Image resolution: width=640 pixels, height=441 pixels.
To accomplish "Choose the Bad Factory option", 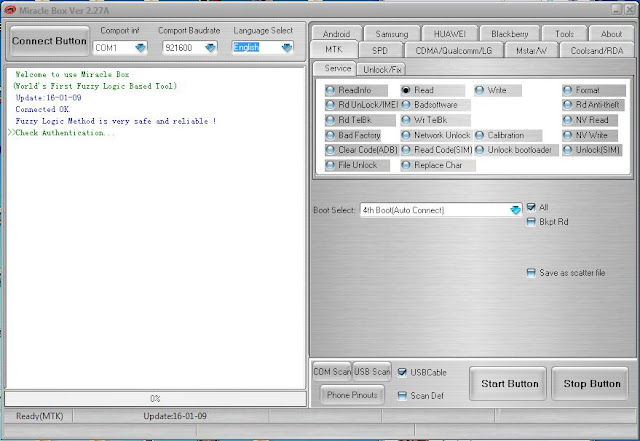I will click(x=353, y=135).
